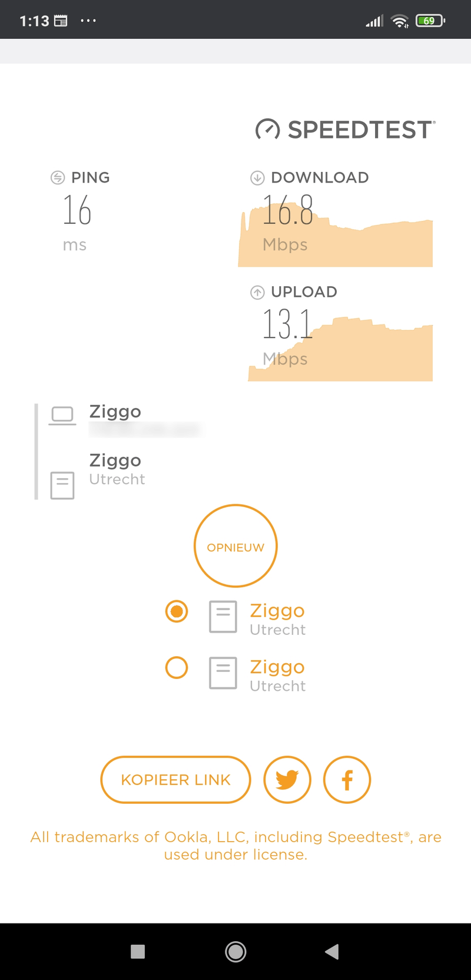The height and width of the screenshot is (980, 471).
Task: Share result via Facebook icon
Action: (x=347, y=780)
